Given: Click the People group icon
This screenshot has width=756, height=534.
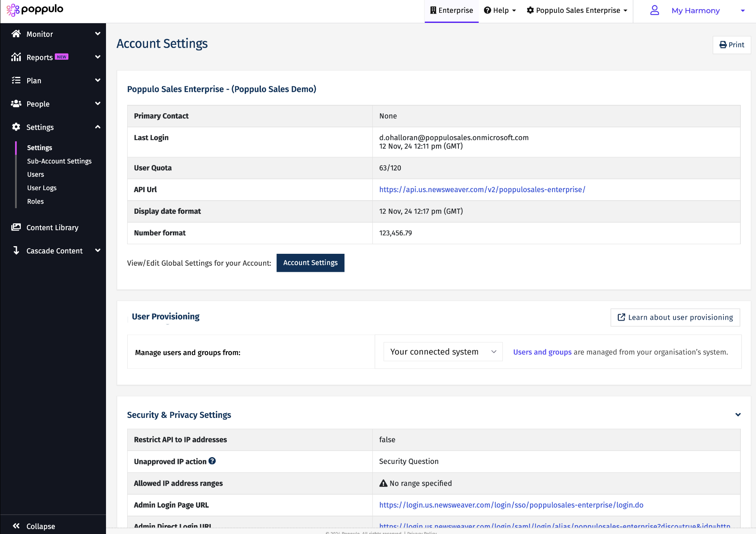Looking at the screenshot, I should (16, 104).
